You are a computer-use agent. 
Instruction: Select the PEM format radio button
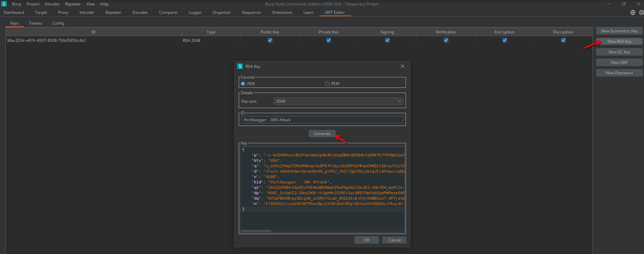(x=327, y=84)
